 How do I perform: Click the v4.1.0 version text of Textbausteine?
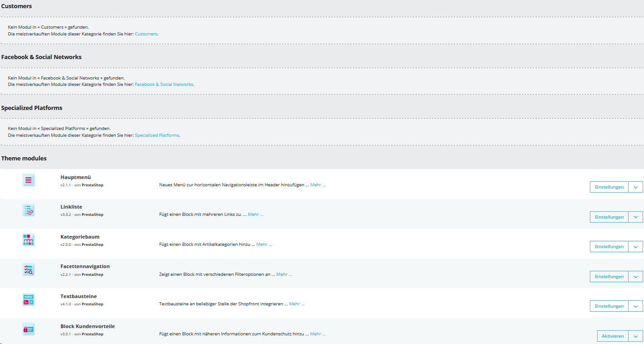pos(66,304)
